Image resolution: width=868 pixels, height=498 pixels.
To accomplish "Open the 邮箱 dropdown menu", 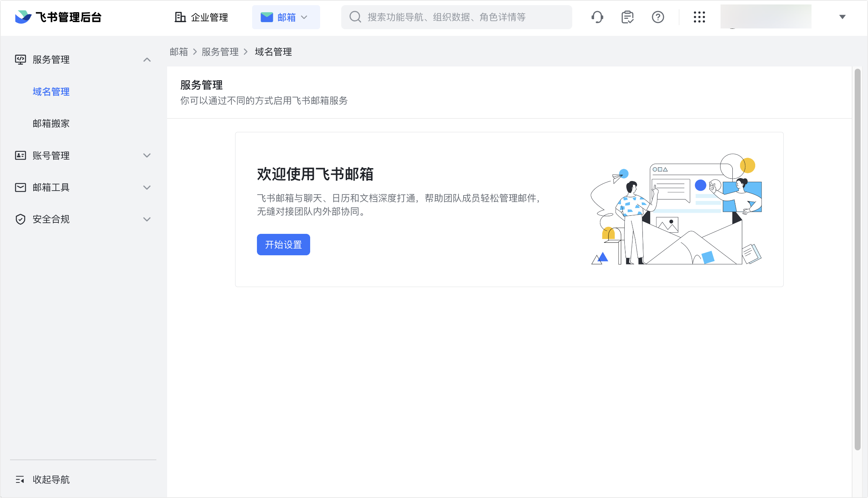I will [286, 17].
